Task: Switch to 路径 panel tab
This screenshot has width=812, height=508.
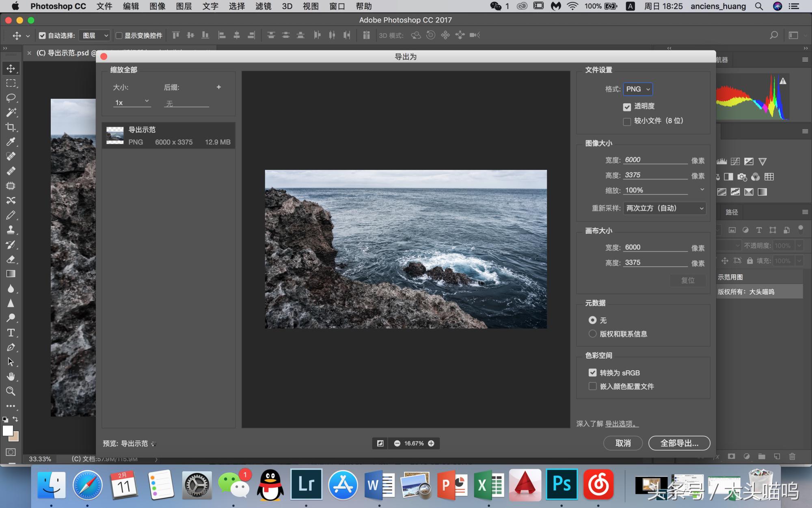Action: coord(732,212)
